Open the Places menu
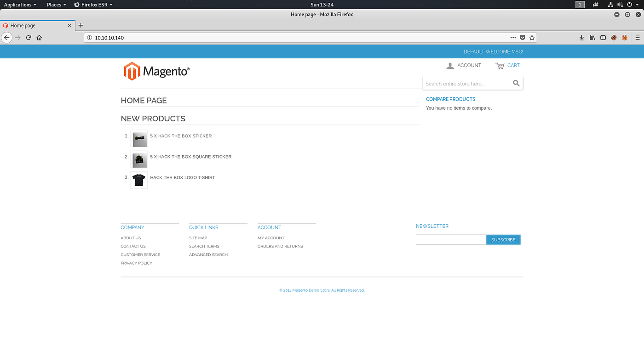 point(57,5)
